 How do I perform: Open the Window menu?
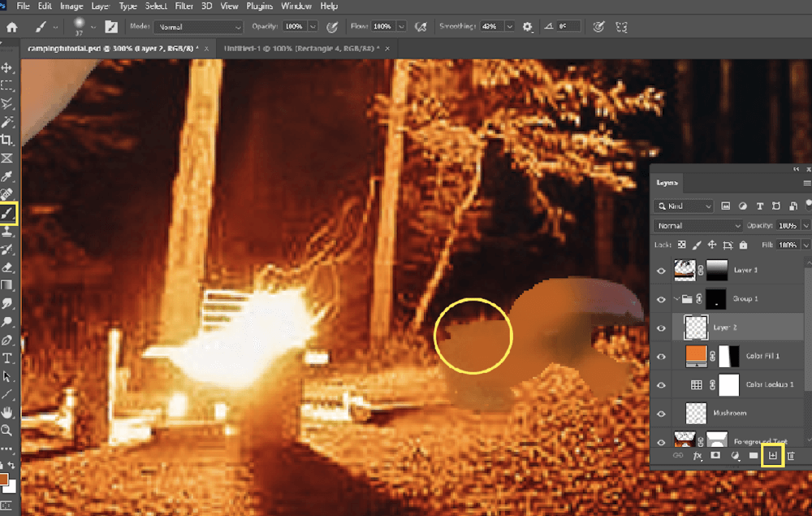tap(296, 7)
